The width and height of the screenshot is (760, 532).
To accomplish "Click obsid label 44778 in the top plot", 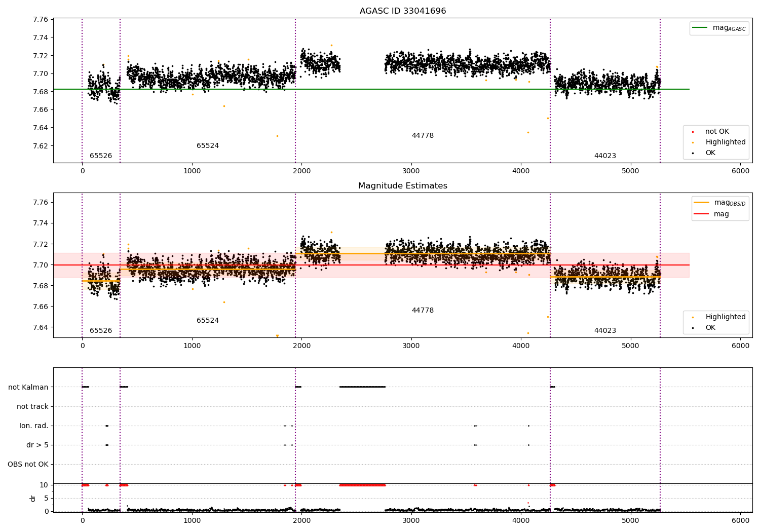I will (423, 136).
